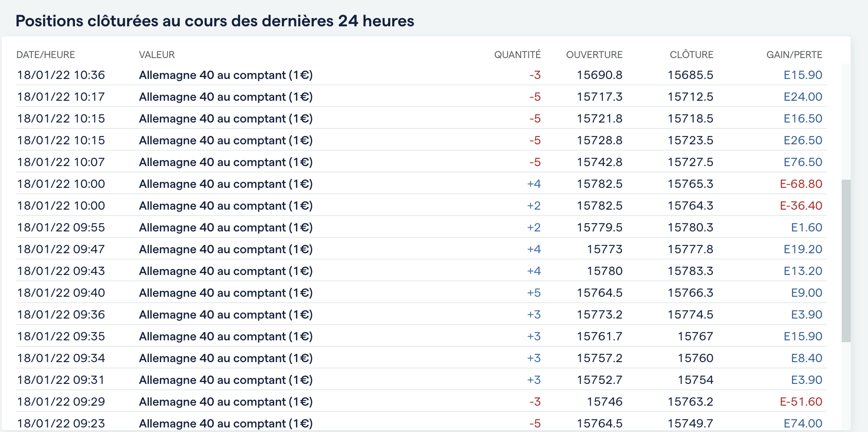Select the 18/01/22 09:36 position row
Screen dimensions: 868x432
tap(421, 314)
